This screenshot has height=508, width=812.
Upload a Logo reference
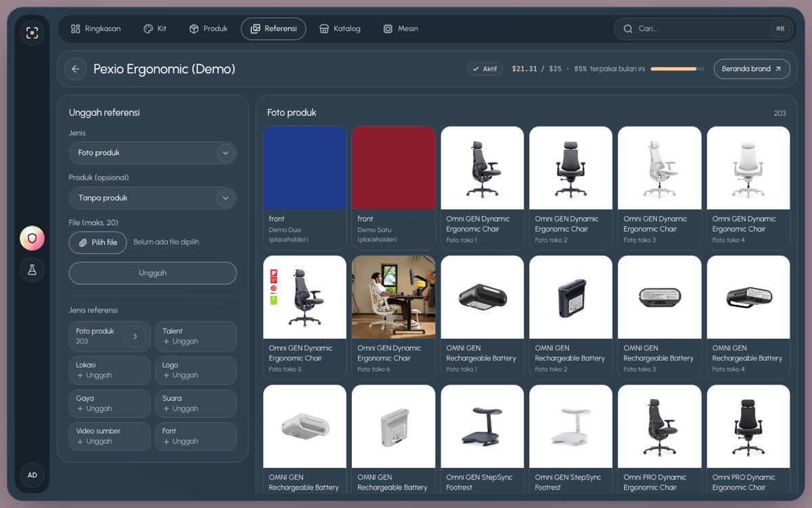(x=196, y=370)
